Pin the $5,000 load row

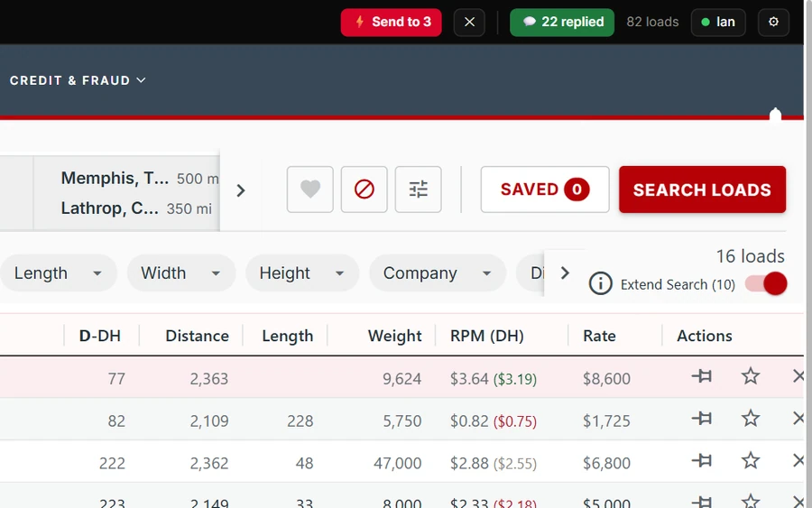click(x=702, y=502)
